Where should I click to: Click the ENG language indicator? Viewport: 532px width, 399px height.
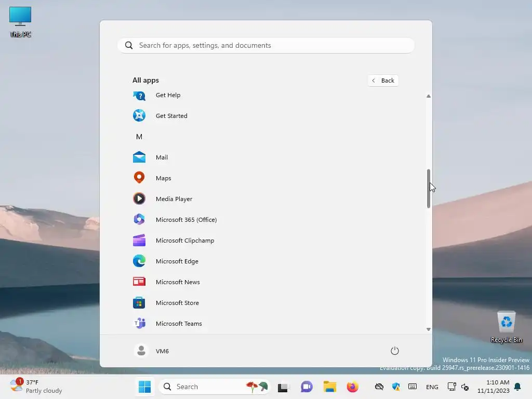tap(432, 387)
